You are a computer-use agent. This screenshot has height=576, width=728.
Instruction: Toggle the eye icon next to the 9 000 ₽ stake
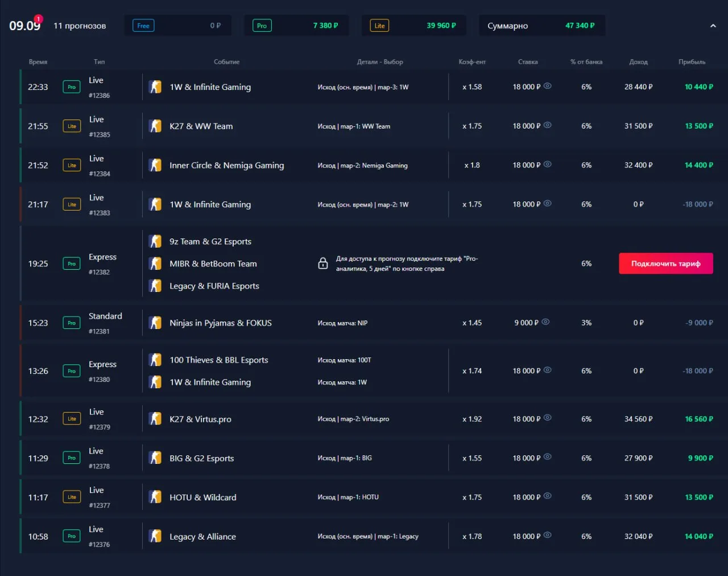(545, 322)
